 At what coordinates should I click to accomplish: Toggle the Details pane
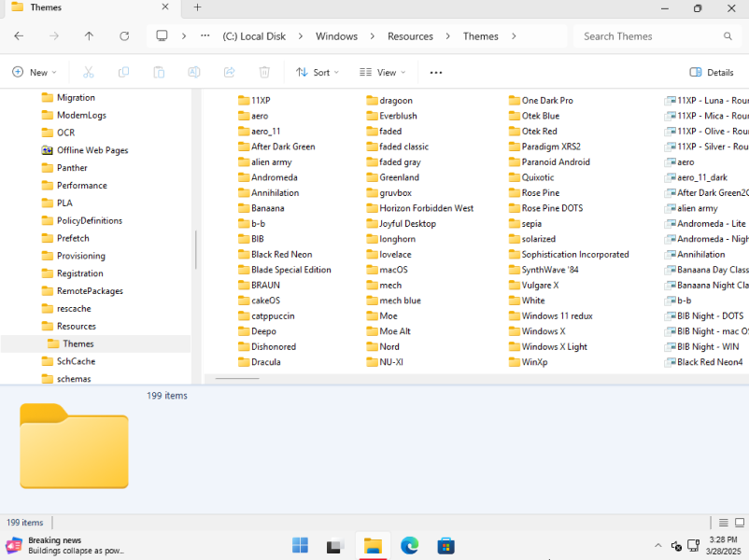tap(712, 72)
